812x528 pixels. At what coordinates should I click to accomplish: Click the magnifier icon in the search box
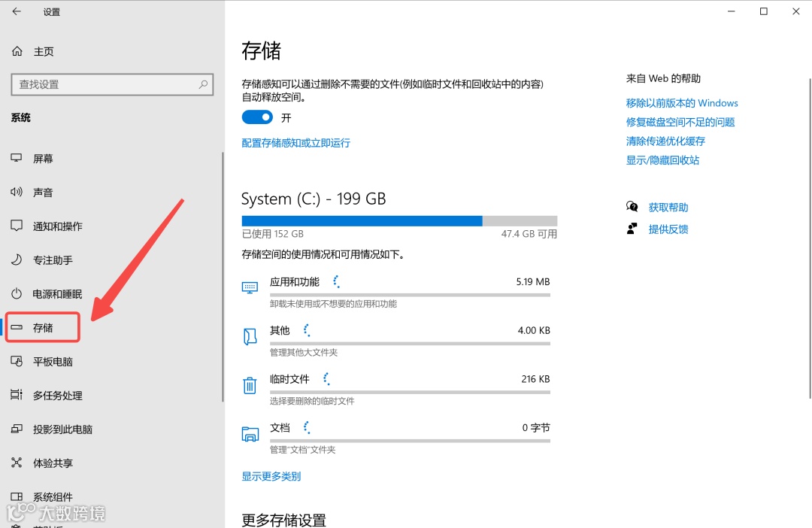[203, 84]
